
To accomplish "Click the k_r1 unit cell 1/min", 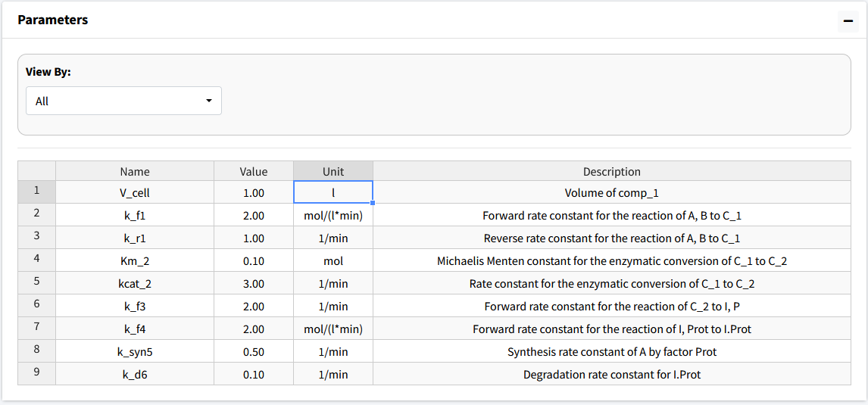I will (x=333, y=238).
